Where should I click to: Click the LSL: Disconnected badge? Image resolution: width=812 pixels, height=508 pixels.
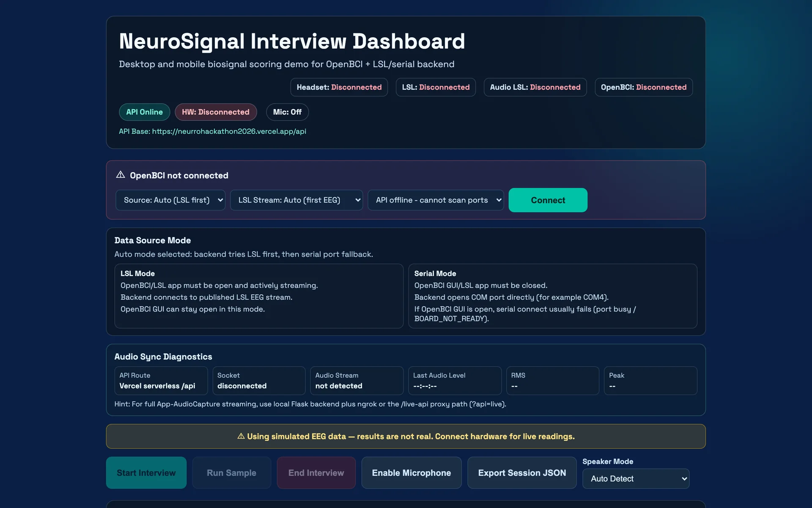pyautogui.click(x=436, y=87)
